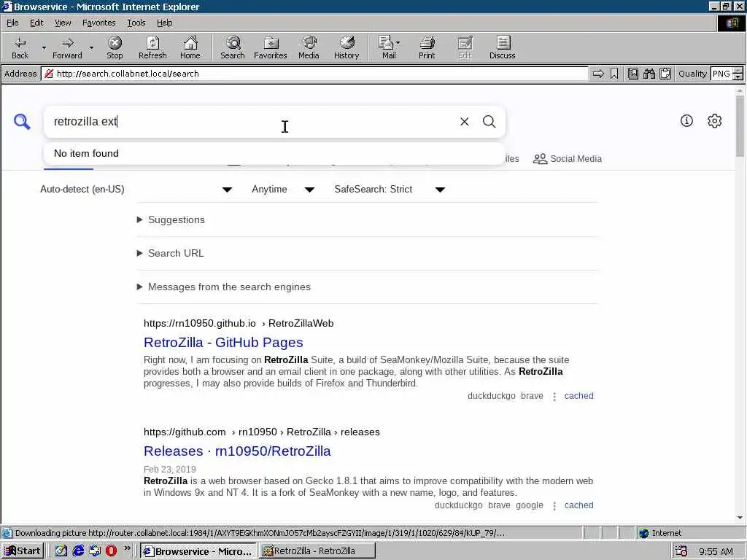This screenshot has height=560, width=747.
Task: Click https://rn10950.github.io result URL
Action: (x=200, y=323)
